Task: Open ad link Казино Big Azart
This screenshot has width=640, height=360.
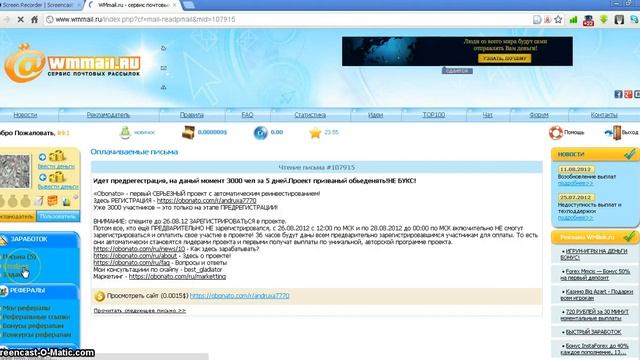Action: 597,295
